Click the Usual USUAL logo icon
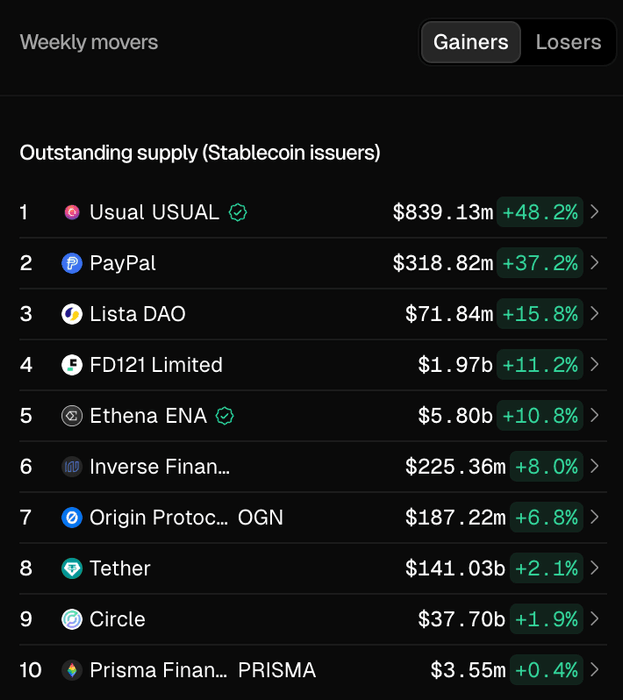This screenshot has height=700, width=623. coord(72,212)
